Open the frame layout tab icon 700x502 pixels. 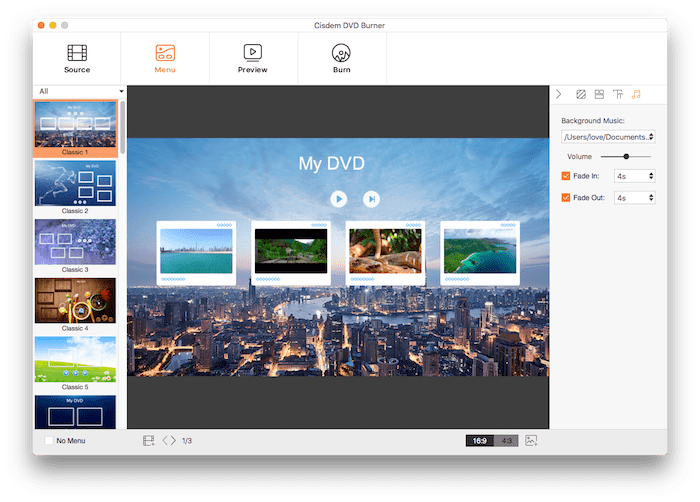(599, 94)
